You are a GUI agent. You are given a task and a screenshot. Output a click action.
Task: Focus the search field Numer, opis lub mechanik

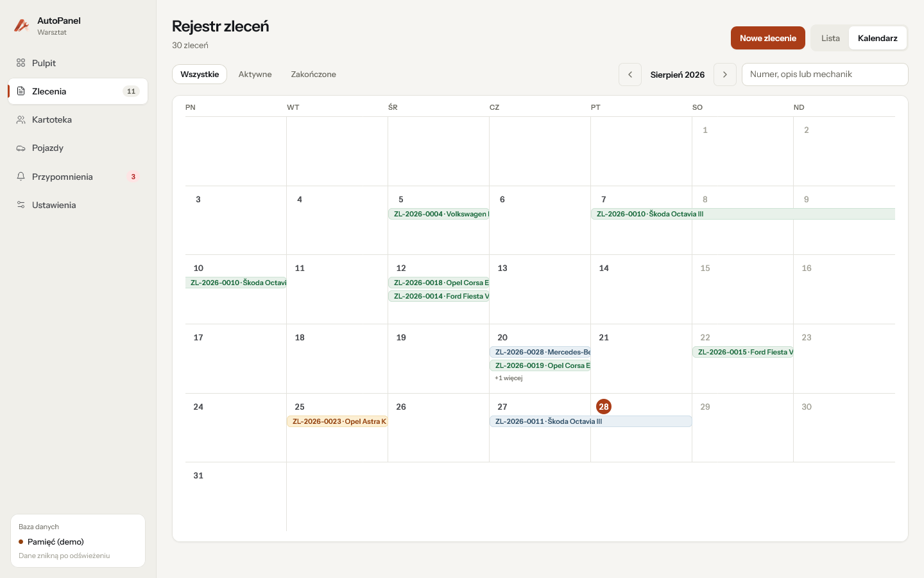pos(825,74)
